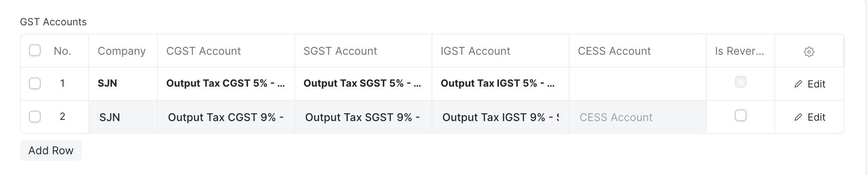
Task: Toggle Is Reverse Charge for row 2
Action: tap(741, 115)
